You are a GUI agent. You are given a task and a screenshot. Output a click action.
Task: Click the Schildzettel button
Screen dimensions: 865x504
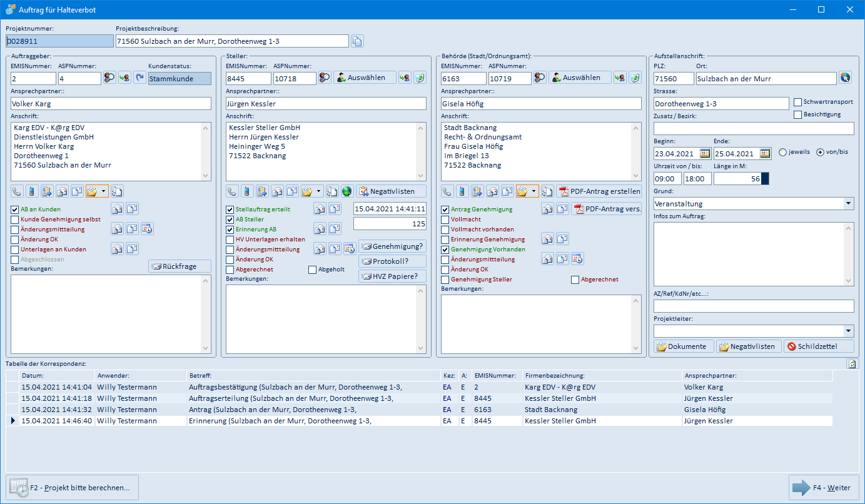(819, 346)
